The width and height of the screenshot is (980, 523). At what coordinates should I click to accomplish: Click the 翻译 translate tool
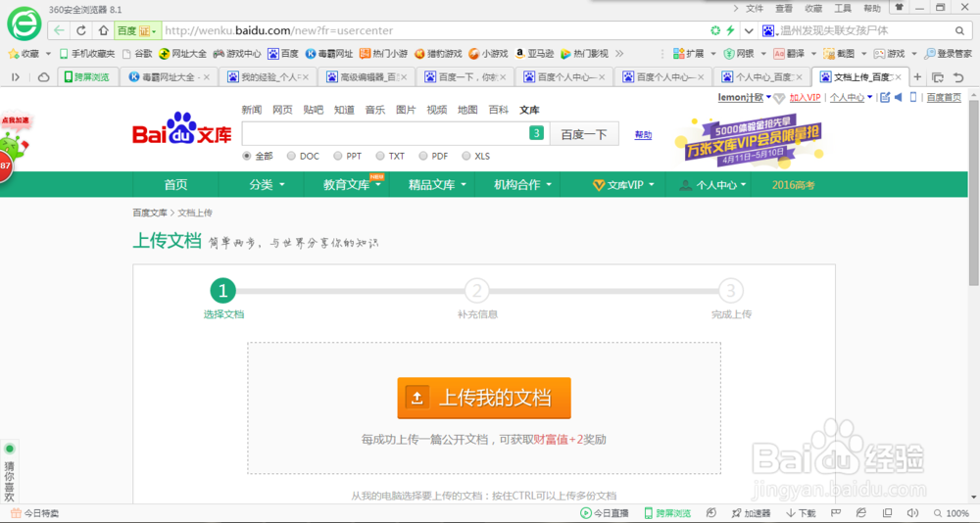pos(789,54)
